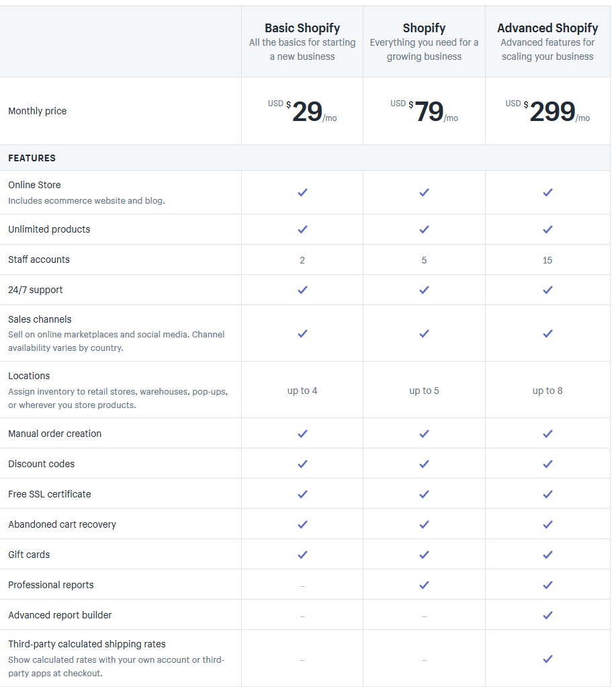
Task: Click the Third-party calculated shipping rates checkmark under Advanced Shopify
Action: point(547,659)
